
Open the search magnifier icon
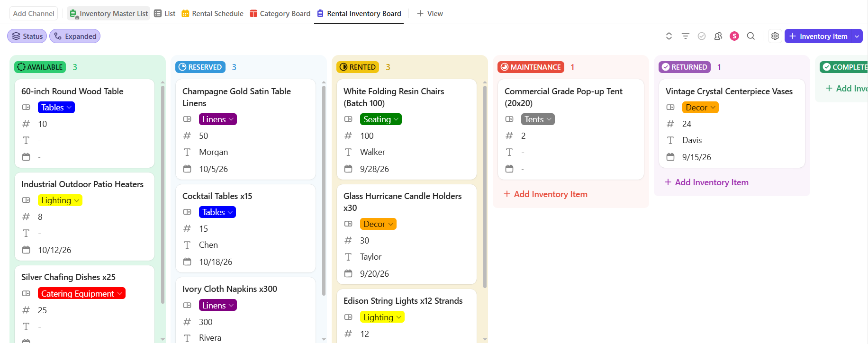coord(751,36)
